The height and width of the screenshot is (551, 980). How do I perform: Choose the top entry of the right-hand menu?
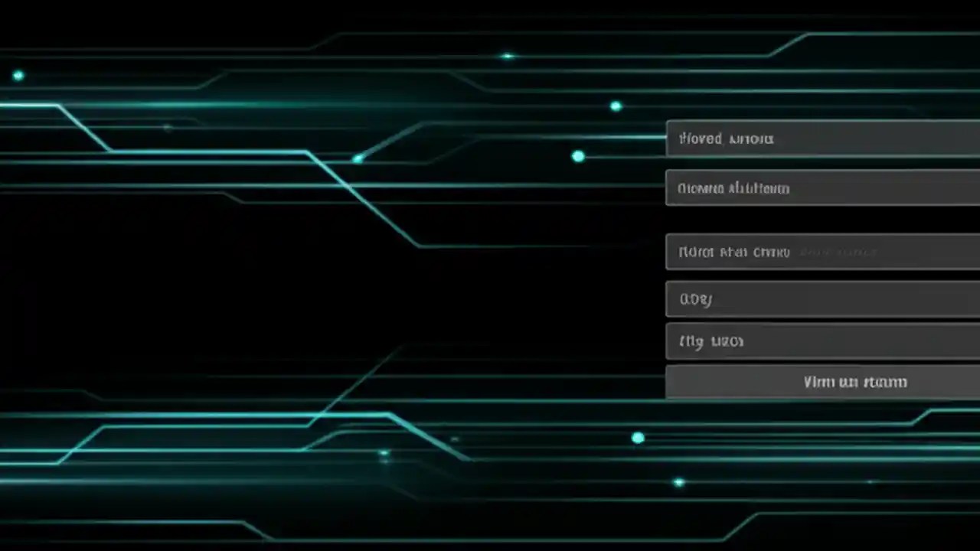coord(819,139)
